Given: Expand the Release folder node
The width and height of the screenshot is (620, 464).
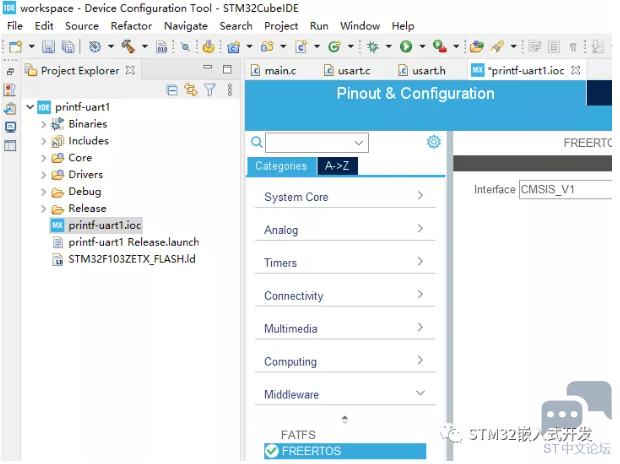Looking at the screenshot, I should (x=43, y=209).
